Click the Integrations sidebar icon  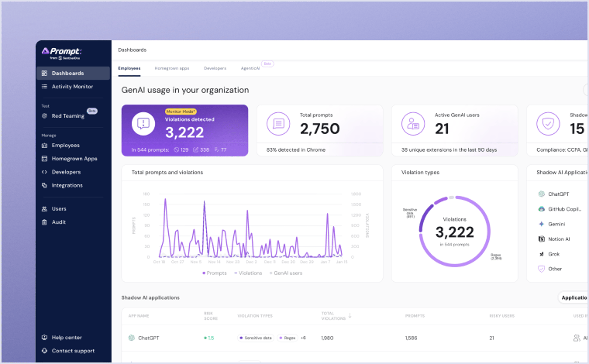44,185
